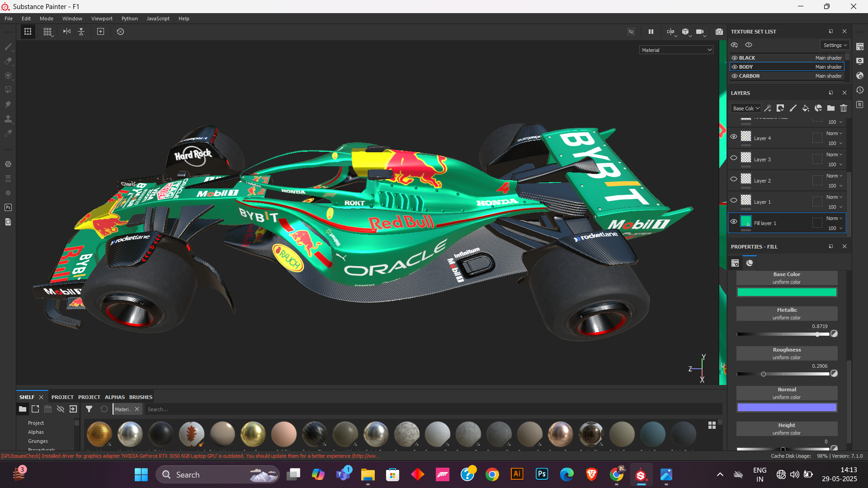
Task: Toggle BODY texture set visibility
Action: tap(735, 67)
